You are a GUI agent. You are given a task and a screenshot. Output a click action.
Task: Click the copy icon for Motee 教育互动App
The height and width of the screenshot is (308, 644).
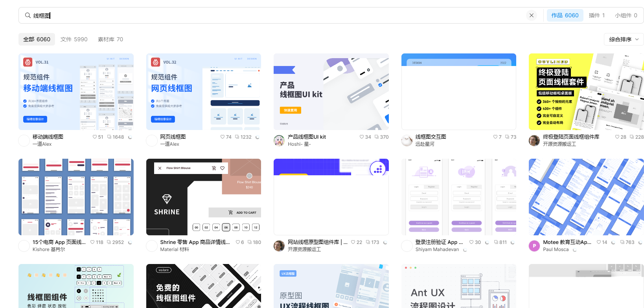[622, 242]
